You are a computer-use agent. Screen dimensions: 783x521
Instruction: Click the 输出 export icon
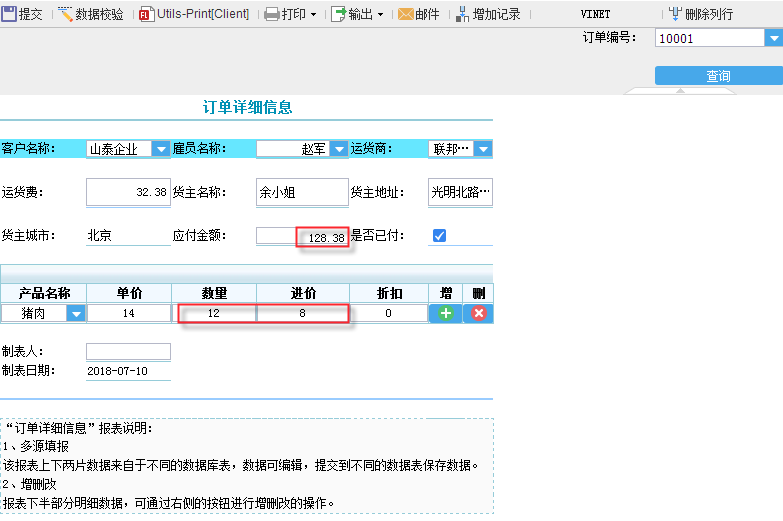click(338, 14)
